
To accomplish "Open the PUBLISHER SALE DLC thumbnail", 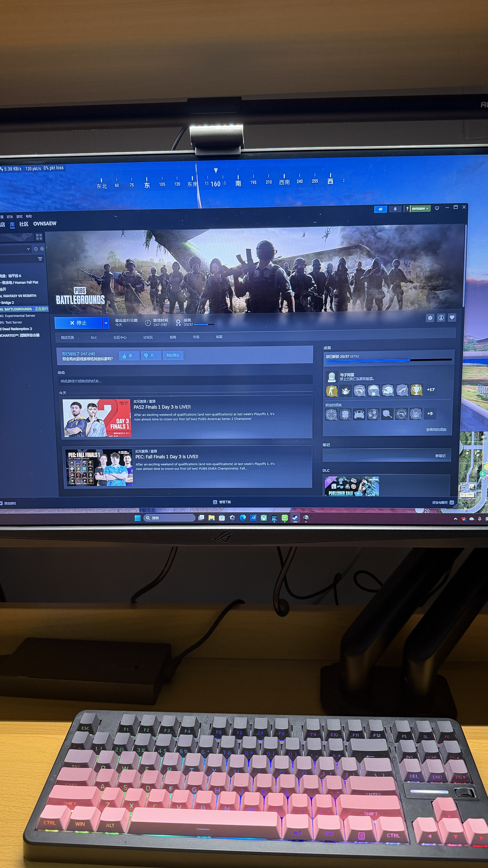I will point(352,486).
